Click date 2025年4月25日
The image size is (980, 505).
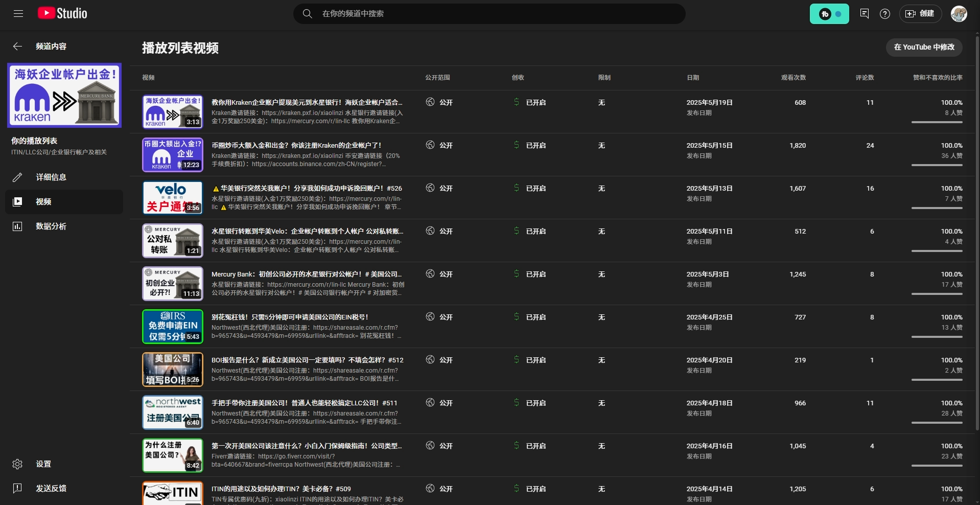709,317
